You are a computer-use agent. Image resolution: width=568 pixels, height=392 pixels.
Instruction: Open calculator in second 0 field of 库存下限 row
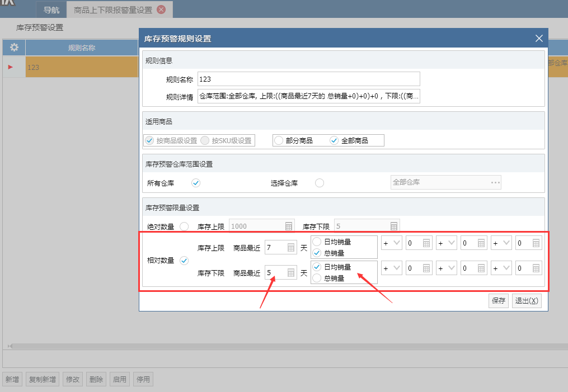[x=481, y=268]
